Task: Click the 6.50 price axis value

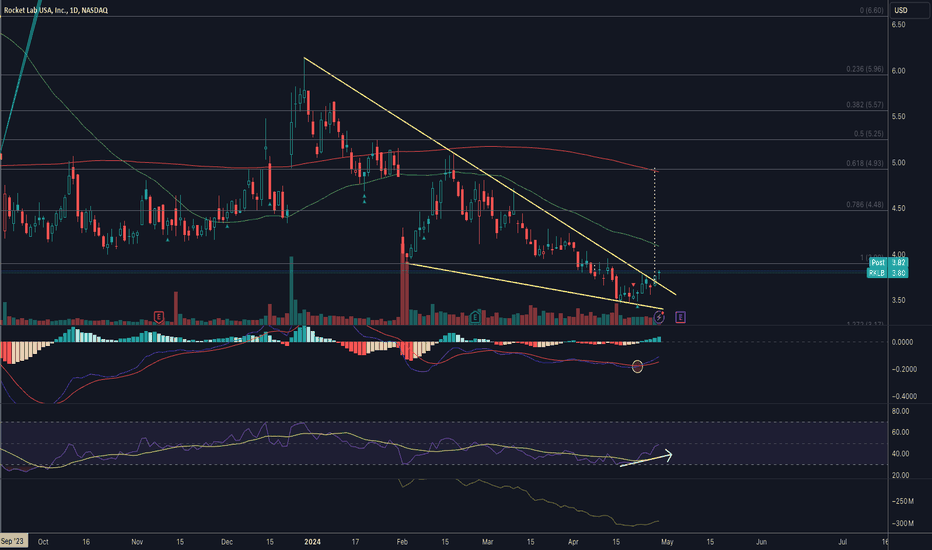Action: tap(898, 24)
